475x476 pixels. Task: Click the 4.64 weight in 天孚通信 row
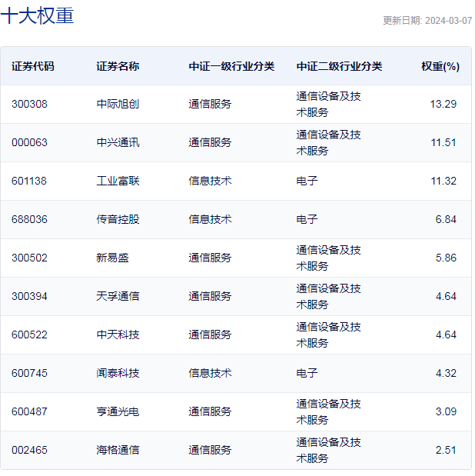tap(446, 296)
